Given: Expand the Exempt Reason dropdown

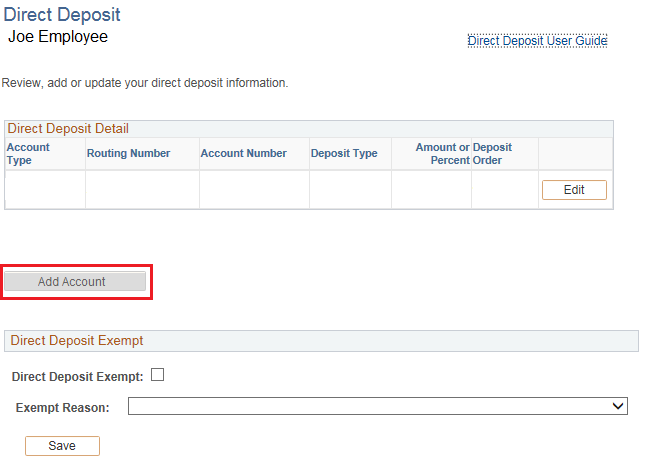Looking at the screenshot, I should click(377, 406).
